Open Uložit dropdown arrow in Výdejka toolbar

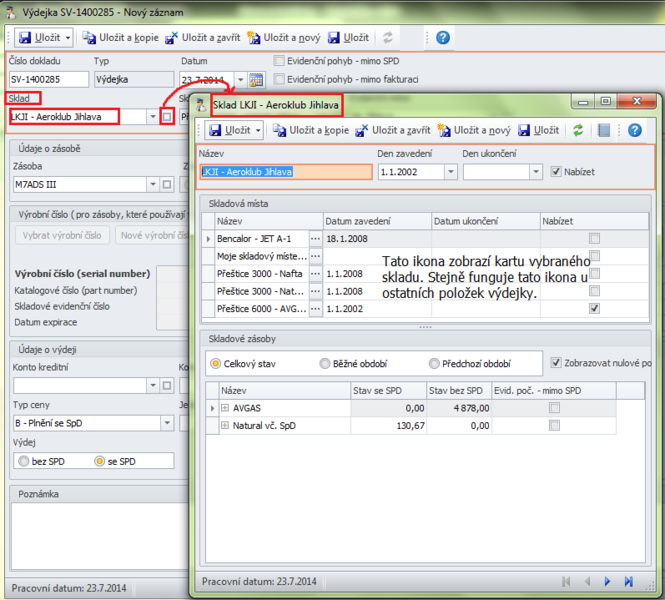(x=68, y=37)
